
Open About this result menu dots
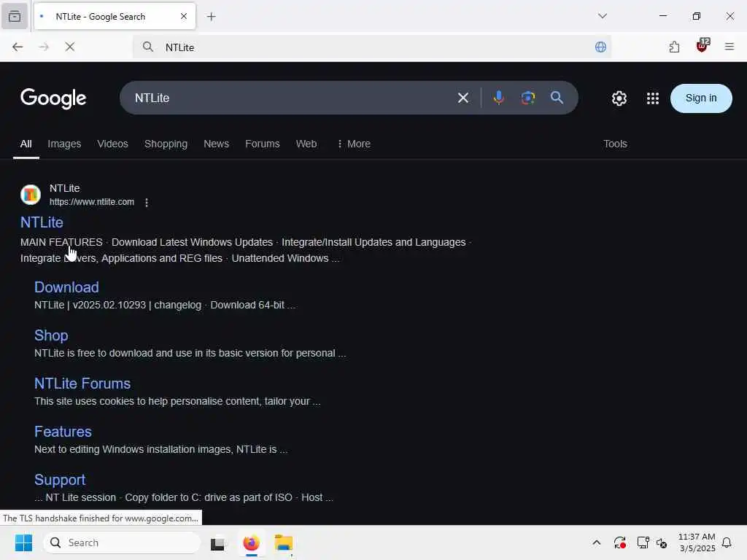tap(147, 203)
